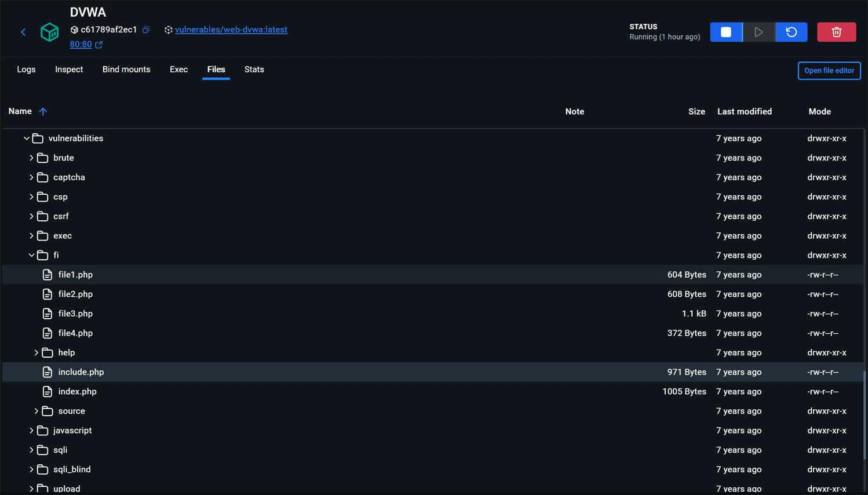Open the vulnerables/web-dvwa:latest image link
Viewport: 868px width, 495px height.
click(x=231, y=30)
